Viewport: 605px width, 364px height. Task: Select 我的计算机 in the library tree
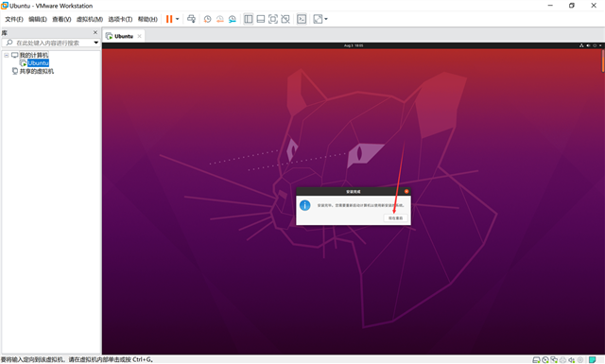(x=34, y=55)
